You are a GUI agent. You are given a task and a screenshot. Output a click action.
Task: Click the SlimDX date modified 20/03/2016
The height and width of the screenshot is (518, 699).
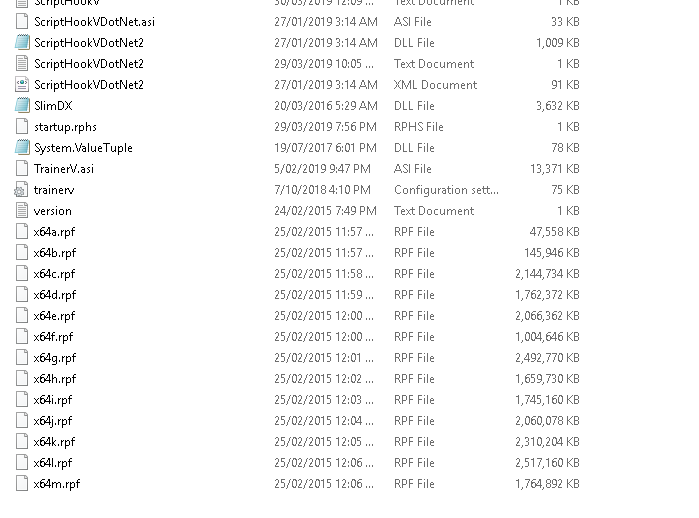[324, 106]
